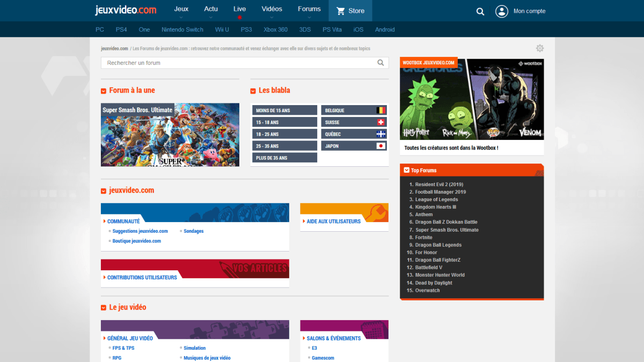Open Dead by Daylight top forum
644x362 pixels.
[x=434, y=283]
